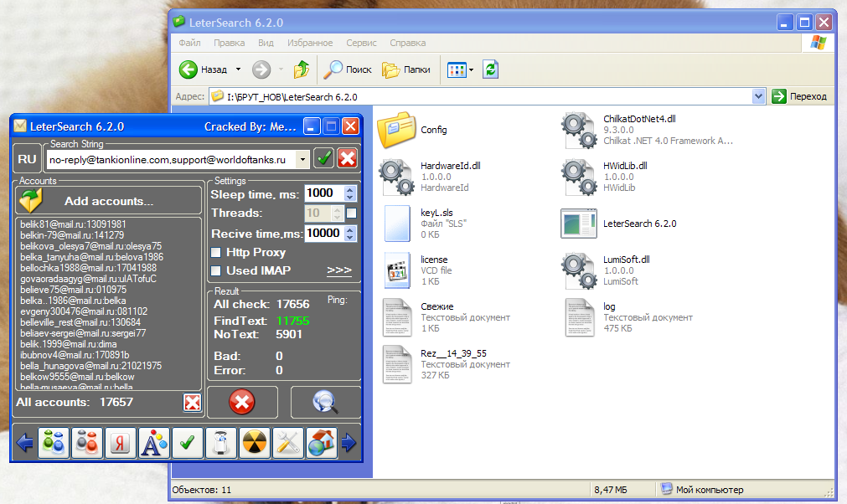
Task: Open the Избранное menu
Action: click(310, 43)
